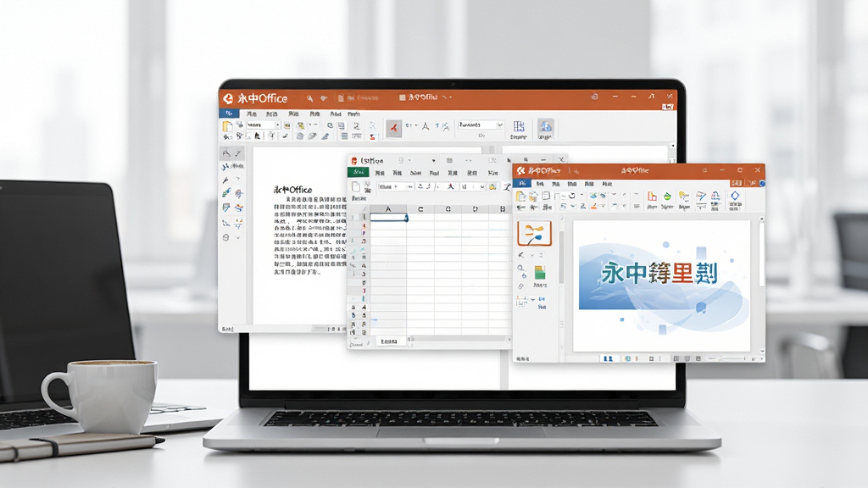Click the green layers icon in the presentation side panel
868x488 pixels.
coord(540,272)
